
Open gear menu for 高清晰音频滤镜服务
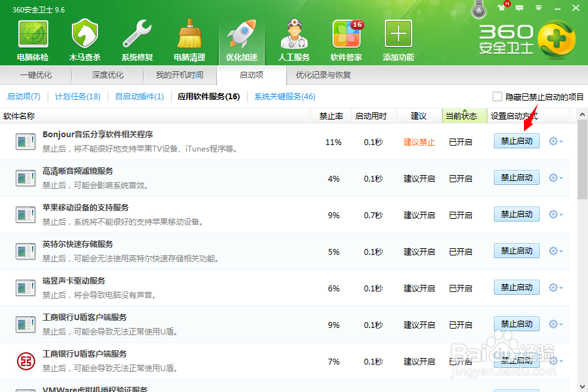pos(553,177)
